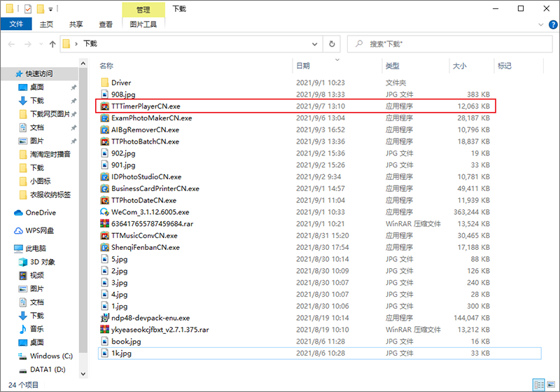Screen dimensions: 560x392
Task: Open WPS网盘 in the sidebar
Action: tap(41, 230)
